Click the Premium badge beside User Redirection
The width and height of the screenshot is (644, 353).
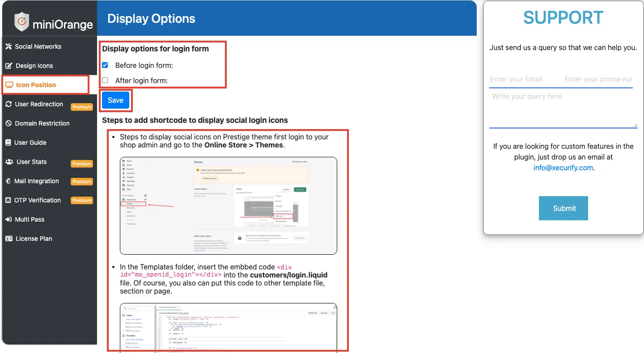(82, 107)
